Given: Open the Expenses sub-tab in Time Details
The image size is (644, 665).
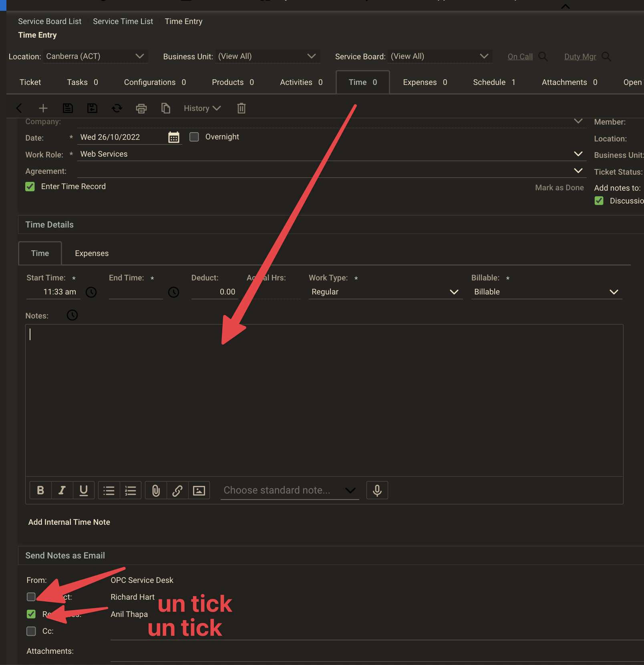Looking at the screenshot, I should tap(92, 254).
